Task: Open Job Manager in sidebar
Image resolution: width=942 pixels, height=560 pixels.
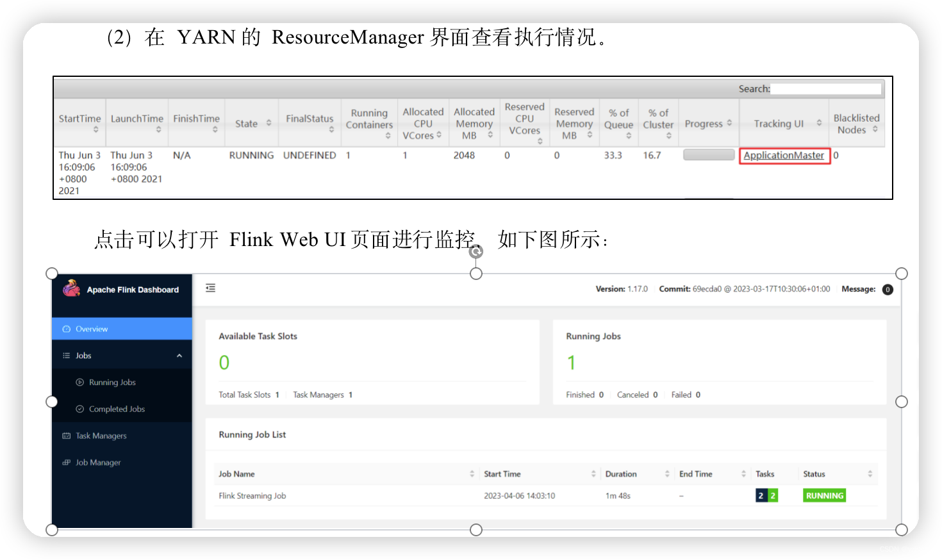Action: coord(122,463)
